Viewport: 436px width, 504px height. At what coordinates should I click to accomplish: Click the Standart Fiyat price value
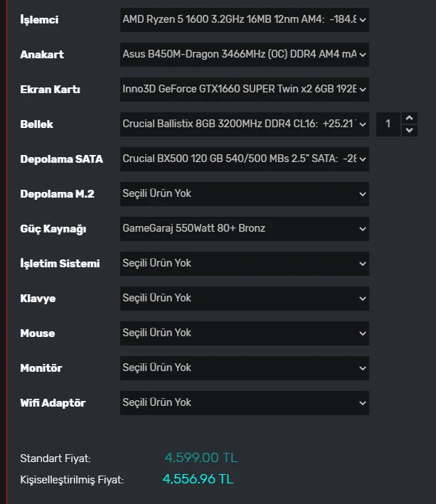pos(201,458)
